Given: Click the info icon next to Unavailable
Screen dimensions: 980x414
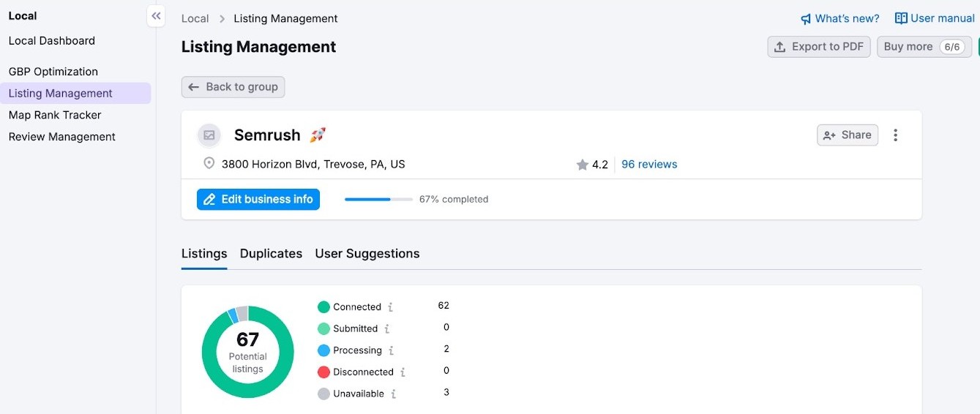Looking at the screenshot, I should pyautogui.click(x=394, y=394).
